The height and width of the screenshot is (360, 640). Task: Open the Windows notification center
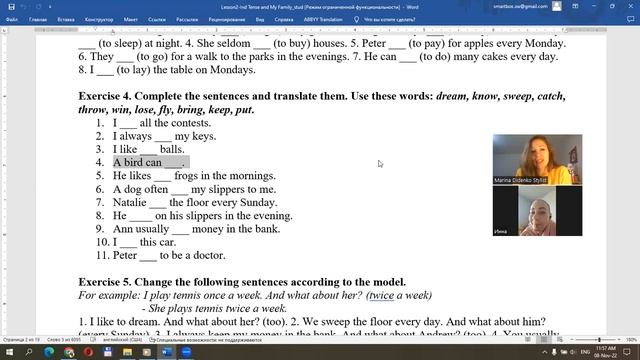627,352
